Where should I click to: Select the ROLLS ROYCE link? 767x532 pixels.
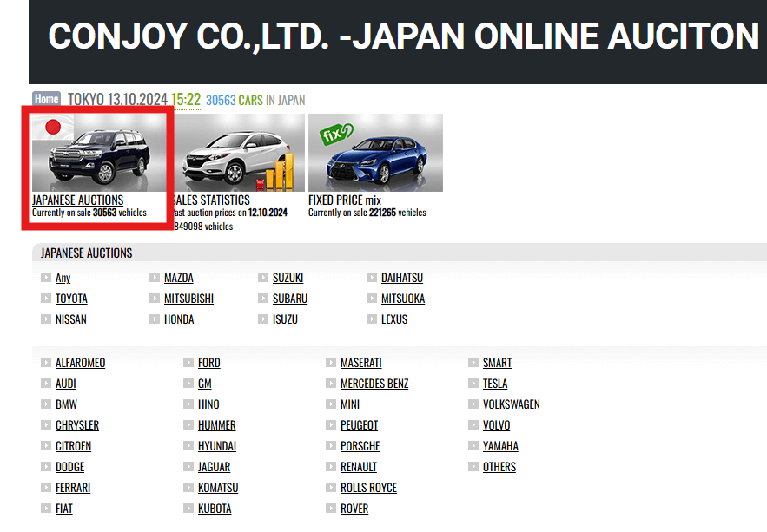pyautogui.click(x=368, y=488)
